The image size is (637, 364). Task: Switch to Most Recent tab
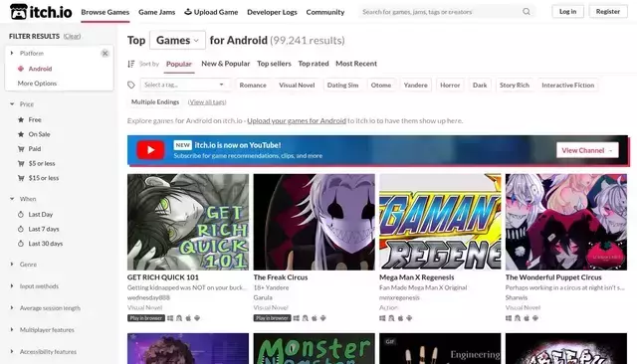[x=356, y=64]
